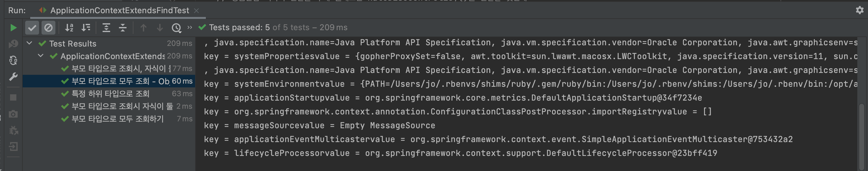Open test history clock icon
The width and height of the screenshot is (868, 171).
tap(176, 28)
